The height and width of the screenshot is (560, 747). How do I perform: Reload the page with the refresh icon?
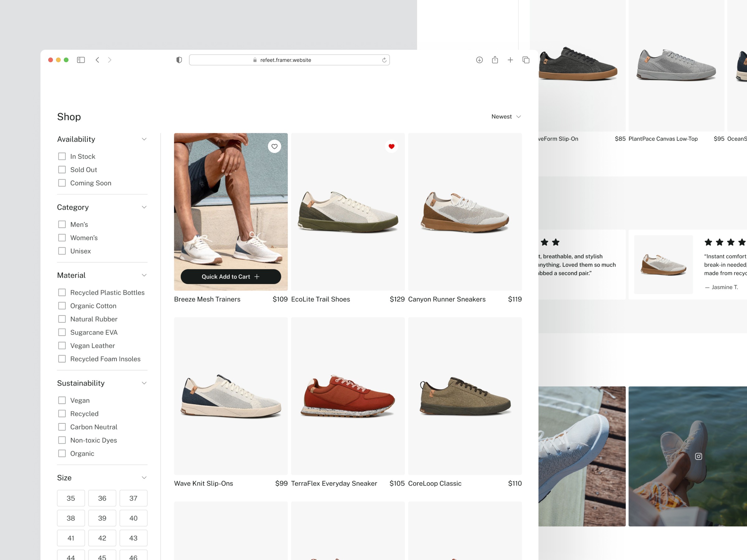384,60
